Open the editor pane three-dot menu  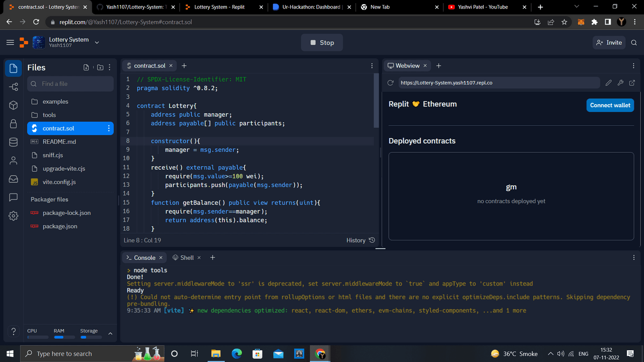point(372,66)
